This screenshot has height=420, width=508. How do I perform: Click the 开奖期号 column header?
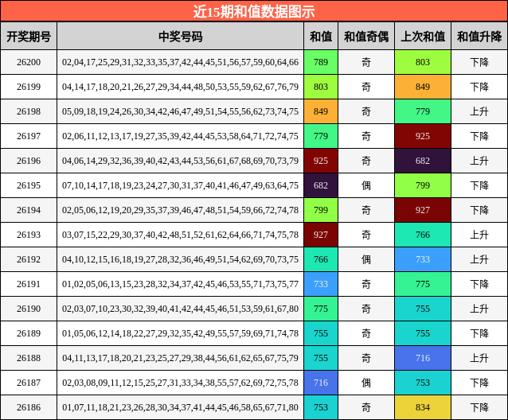(x=29, y=37)
